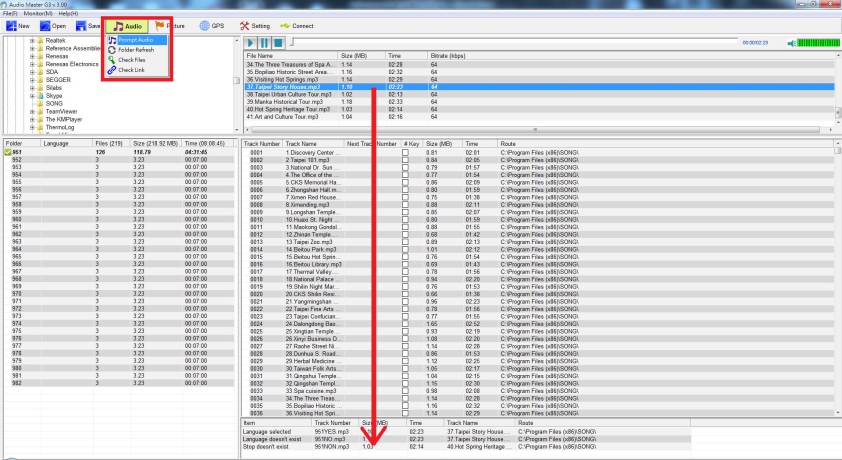This screenshot has width=842, height=460.
Task: Toggle # Key checkbox for track 0012
Action: tap(405, 235)
